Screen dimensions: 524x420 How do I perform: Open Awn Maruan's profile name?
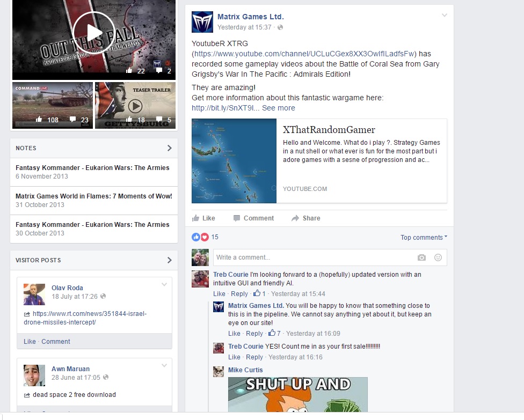pyautogui.click(x=70, y=369)
